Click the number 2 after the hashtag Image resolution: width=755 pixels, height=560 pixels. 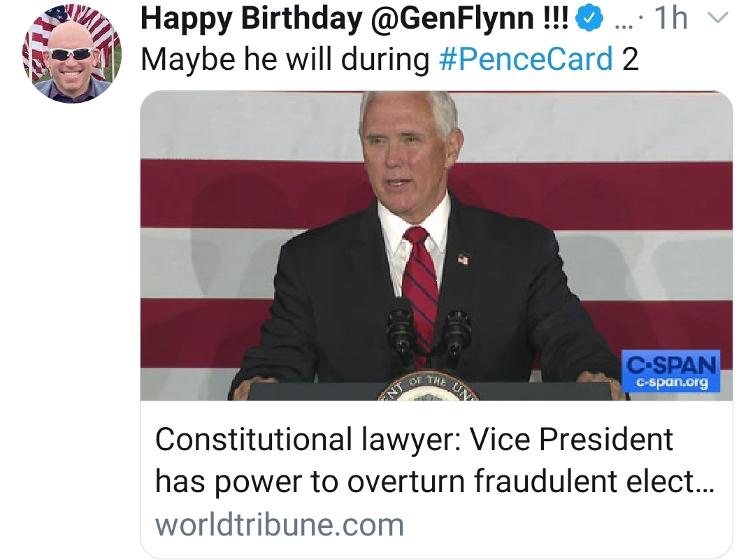coord(630,60)
